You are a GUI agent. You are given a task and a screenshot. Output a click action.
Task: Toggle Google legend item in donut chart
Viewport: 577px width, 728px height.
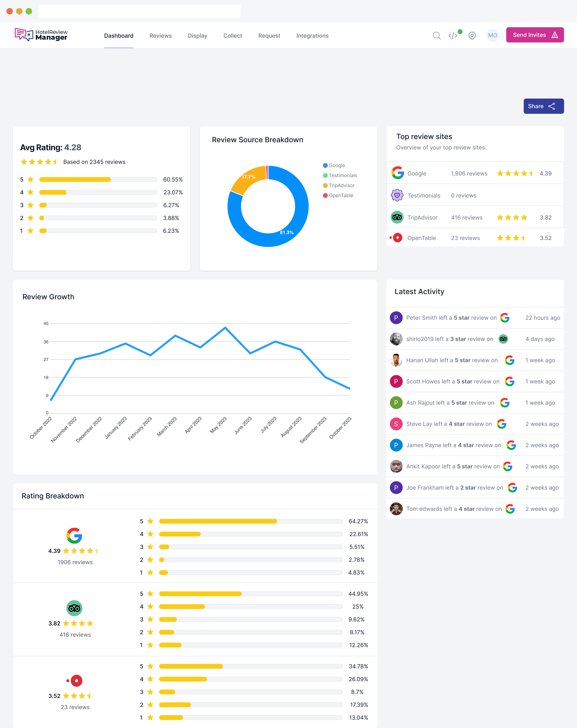334,165
